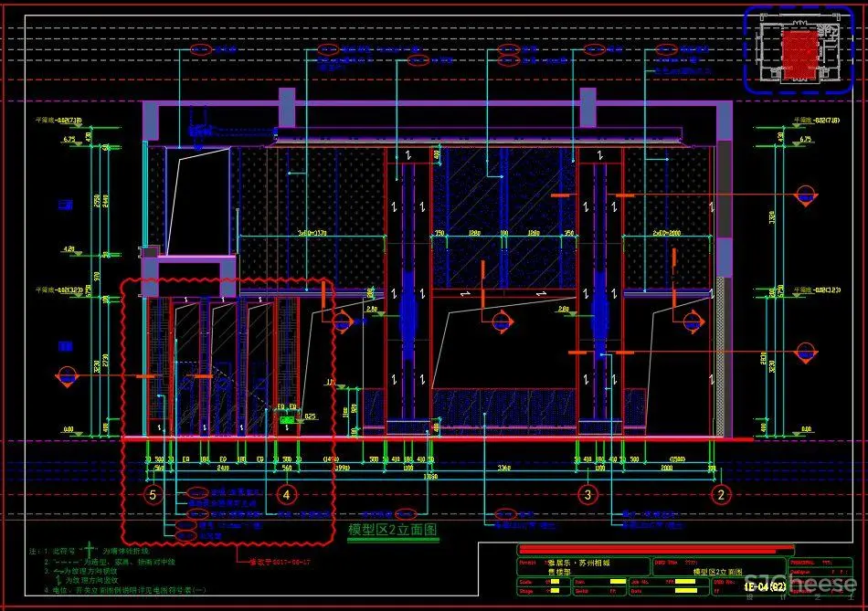868x611 pixels.
Task: Select the green drawing title 模型区2立面图
Action: pyautogui.click(x=393, y=529)
